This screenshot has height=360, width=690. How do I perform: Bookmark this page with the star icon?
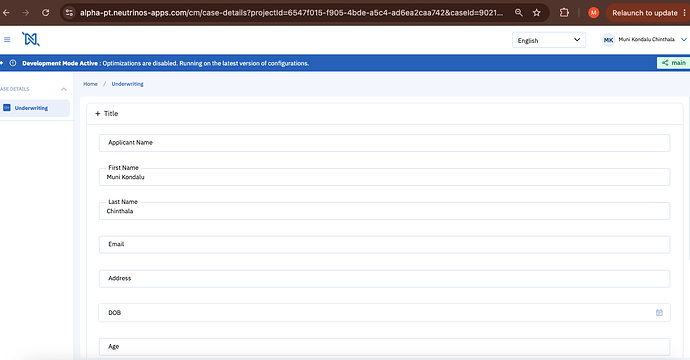(536, 13)
